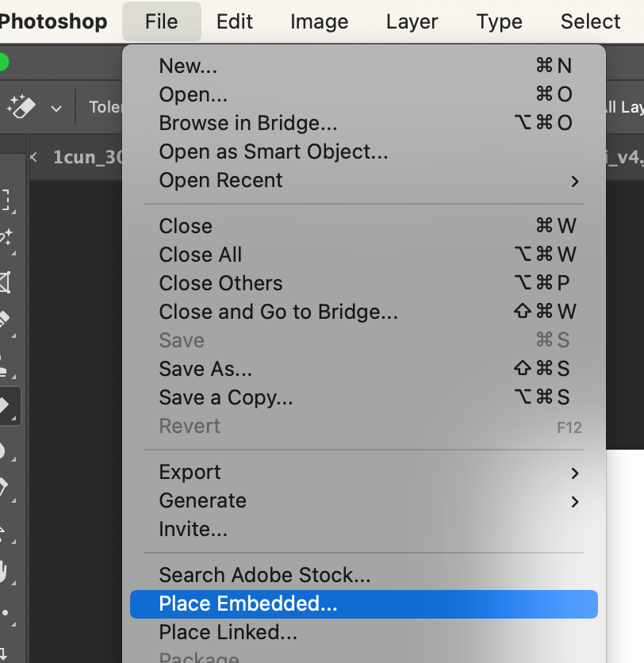
Task: Select the Magic Wand tool
Action: [x=6, y=237]
